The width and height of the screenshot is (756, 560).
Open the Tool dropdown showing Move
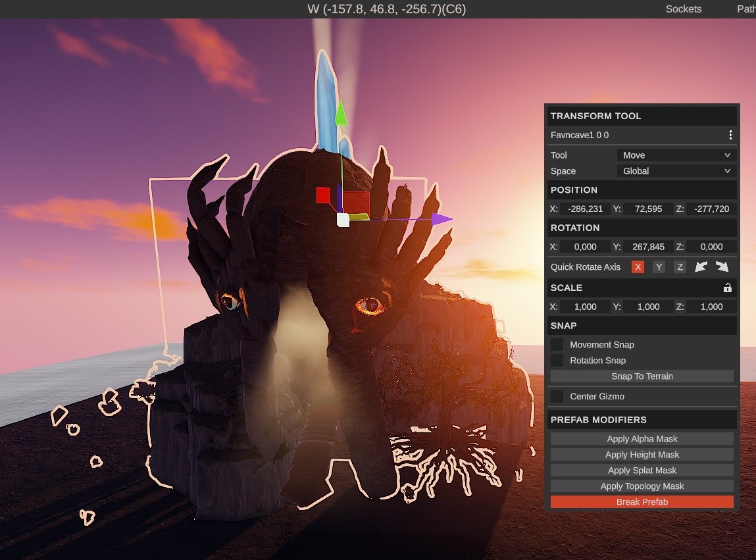coord(676,155)
